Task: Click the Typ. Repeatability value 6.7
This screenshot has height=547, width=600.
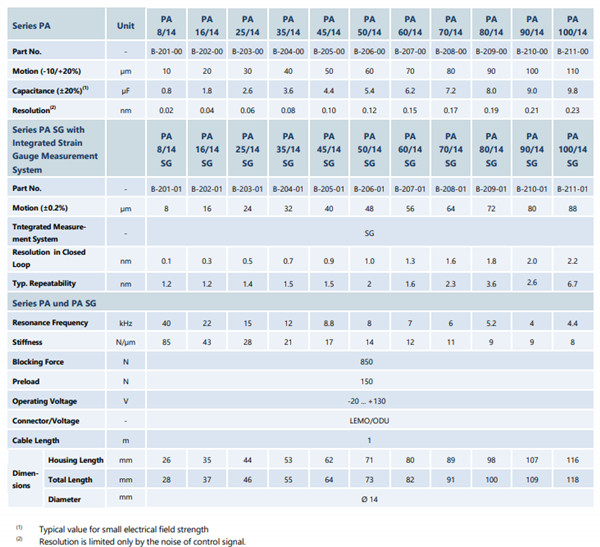Action: pos(572,284)
